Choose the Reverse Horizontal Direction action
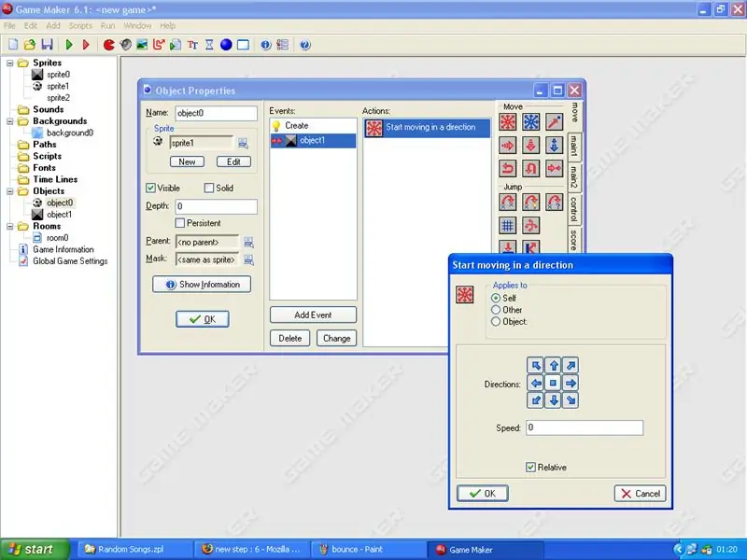 pos(508,168)
